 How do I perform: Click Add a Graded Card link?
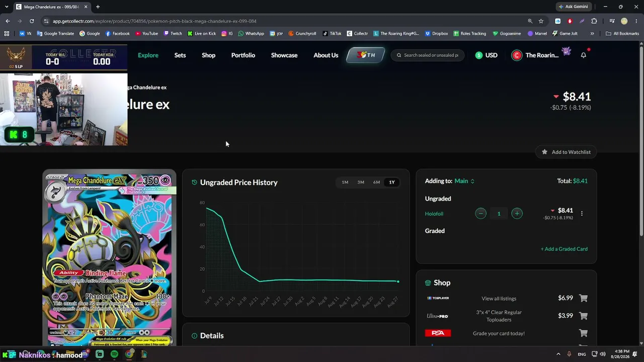point(564,249)
